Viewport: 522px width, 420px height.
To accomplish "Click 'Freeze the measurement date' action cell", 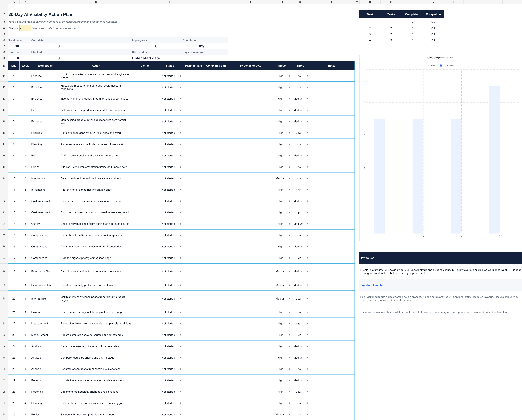I will pos(96,87).
